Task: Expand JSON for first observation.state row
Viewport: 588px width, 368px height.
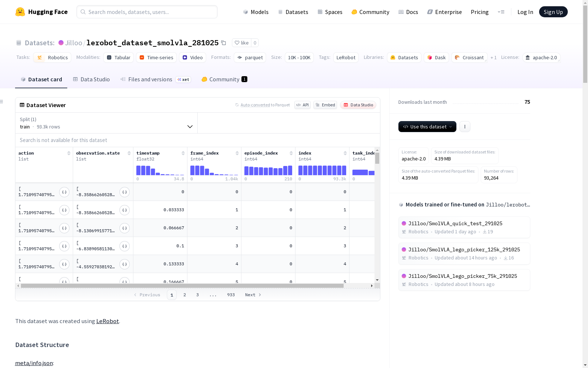Action: [x=125, y=192]
